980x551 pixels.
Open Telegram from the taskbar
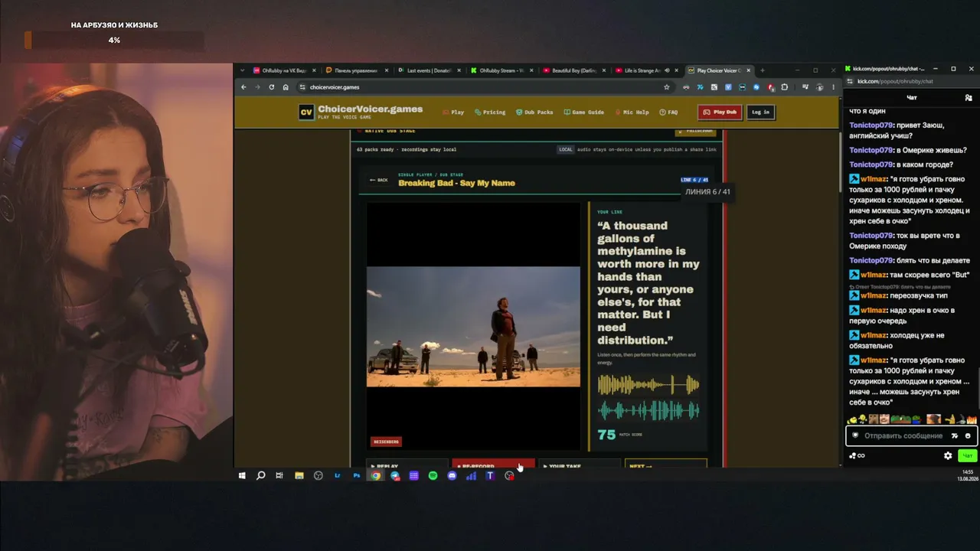(394, 476)
